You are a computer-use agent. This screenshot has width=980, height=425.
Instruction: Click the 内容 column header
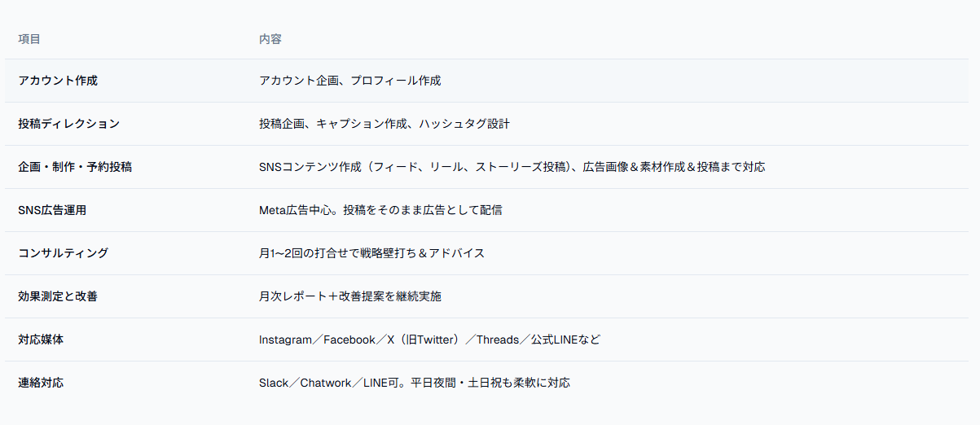pyautogui.click(x=270, y=38)
